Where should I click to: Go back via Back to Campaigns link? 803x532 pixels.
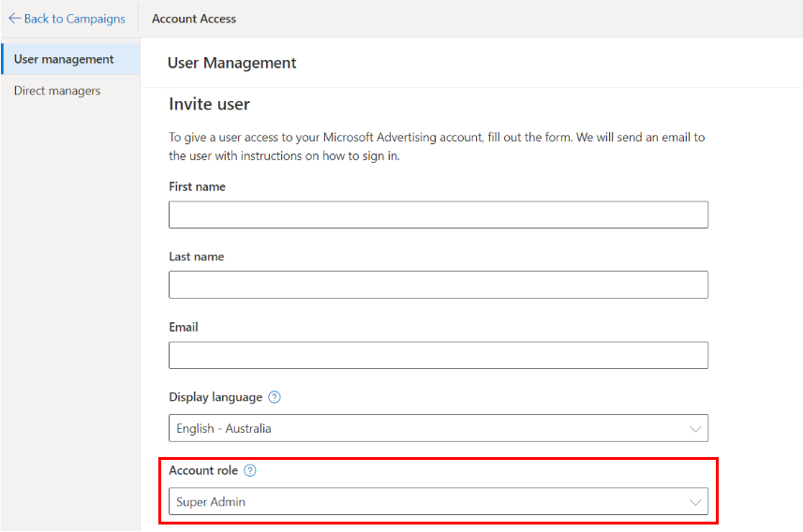[x=74, y=19]
